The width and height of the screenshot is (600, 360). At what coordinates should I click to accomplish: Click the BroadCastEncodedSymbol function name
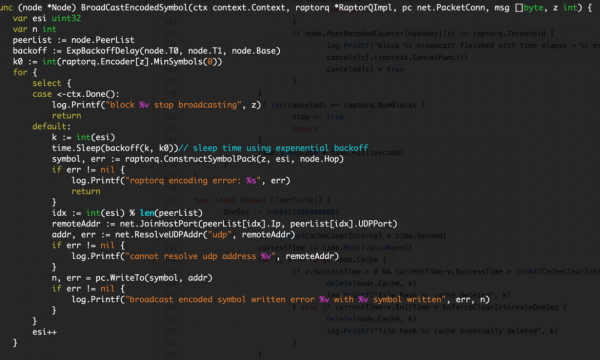point(135,7)
